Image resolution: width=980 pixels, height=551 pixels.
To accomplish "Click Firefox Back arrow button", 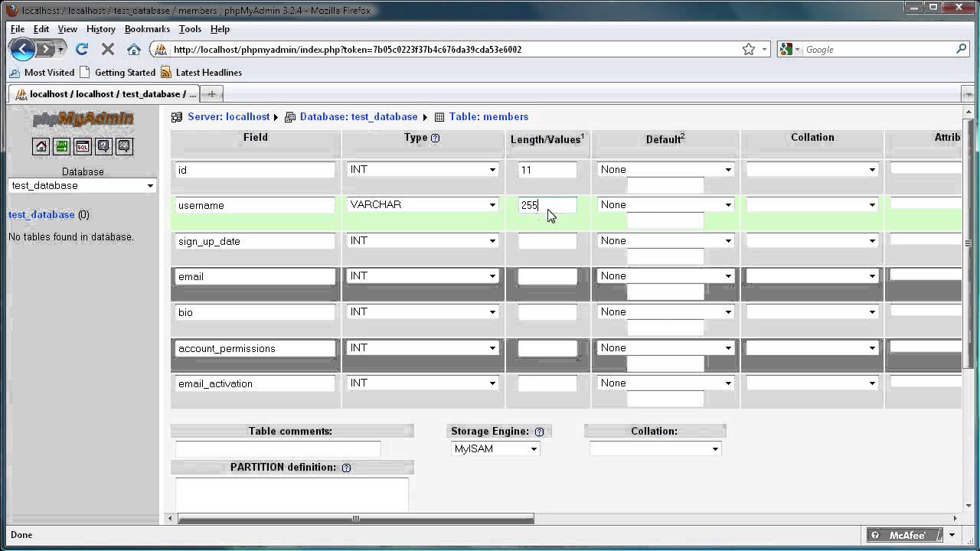I will click(x=22, y=50).
